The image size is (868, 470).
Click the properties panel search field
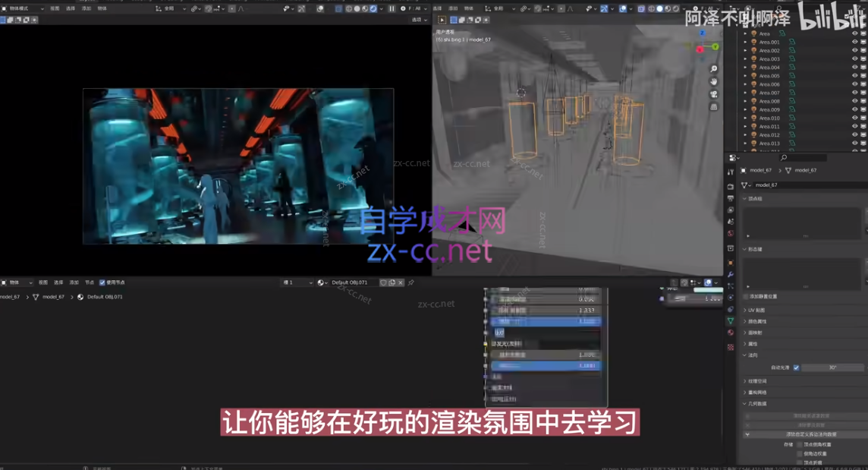point(803,158)
